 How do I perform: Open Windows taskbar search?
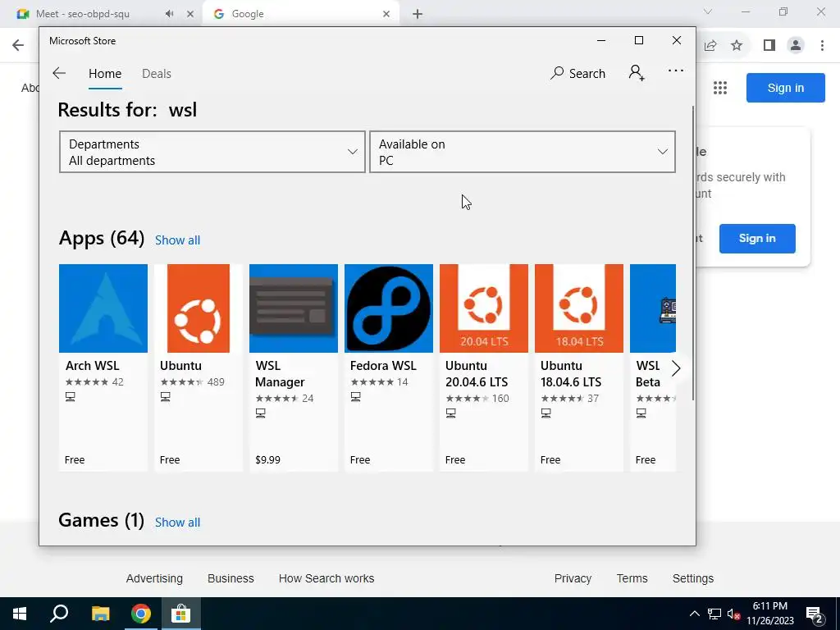click(x=59, y=614)
